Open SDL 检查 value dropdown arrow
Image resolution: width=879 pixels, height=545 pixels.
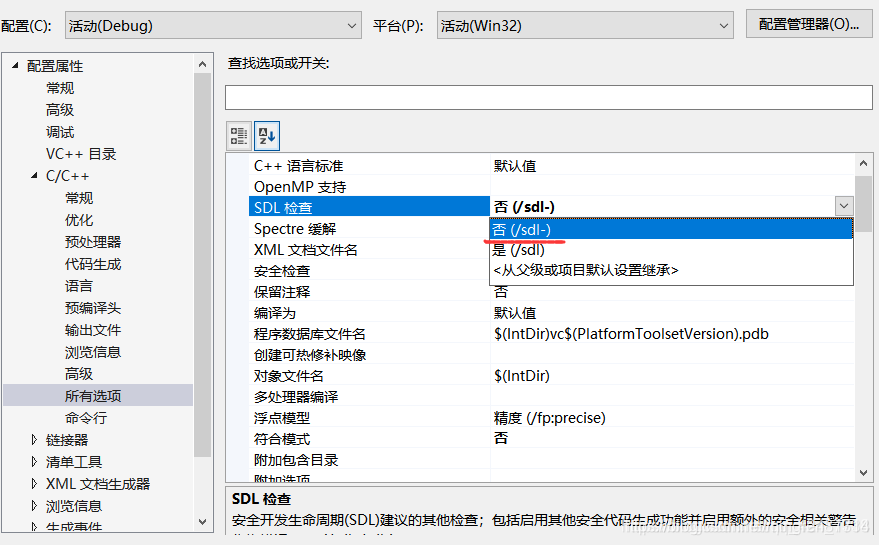point(844,206)
